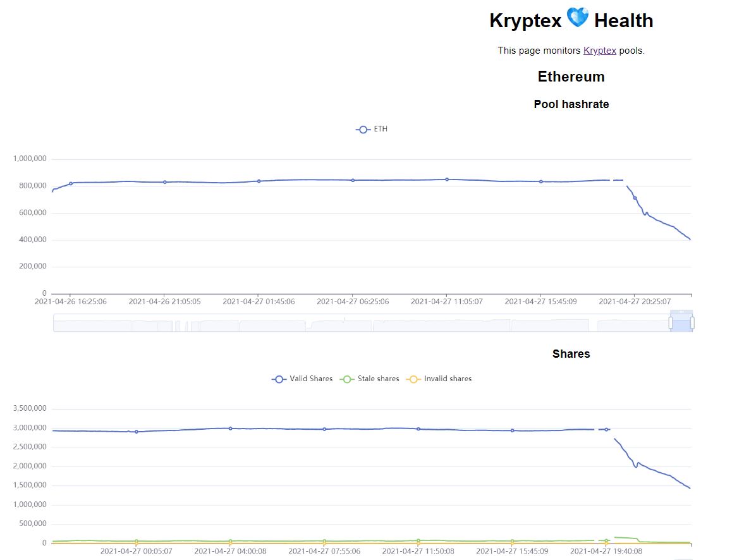Click hashrate data point at 20:25:07
This screenshot has width=744, height=560.
click(635, 198)
